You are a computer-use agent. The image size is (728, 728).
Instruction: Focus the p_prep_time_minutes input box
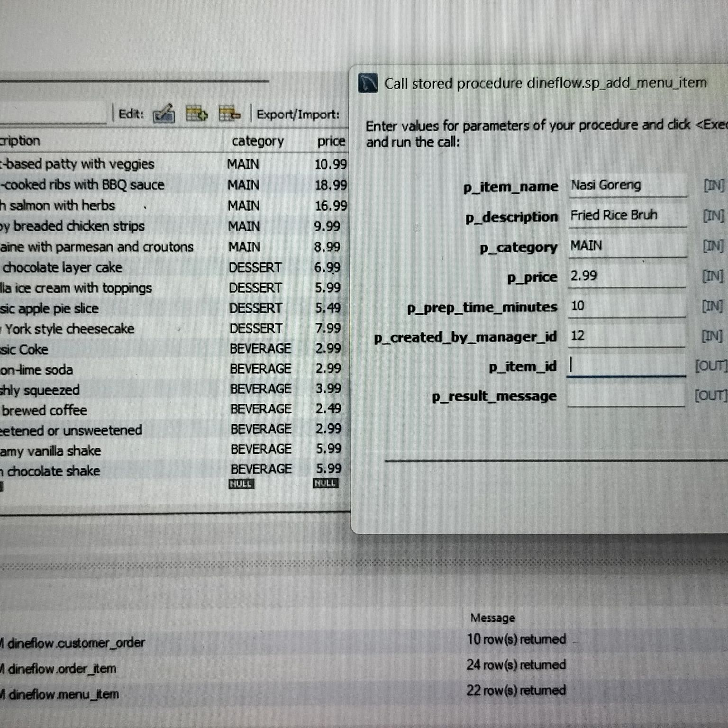click(x=627, y=306)
